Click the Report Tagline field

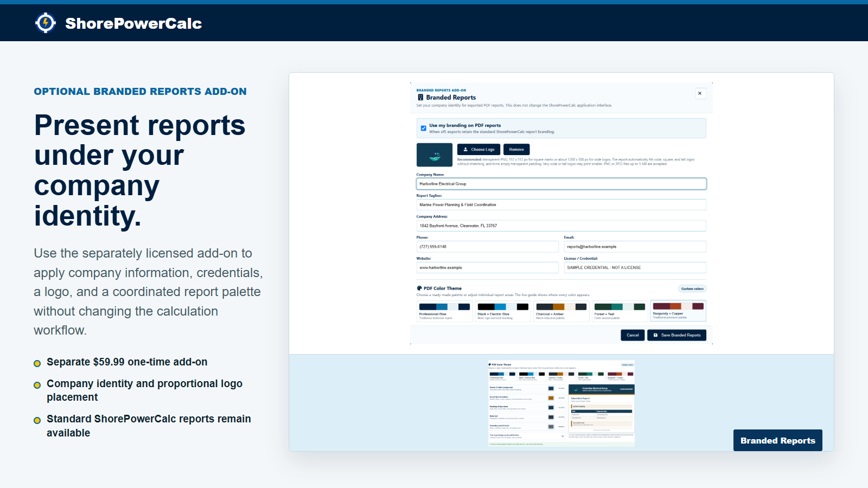[561, 205]
